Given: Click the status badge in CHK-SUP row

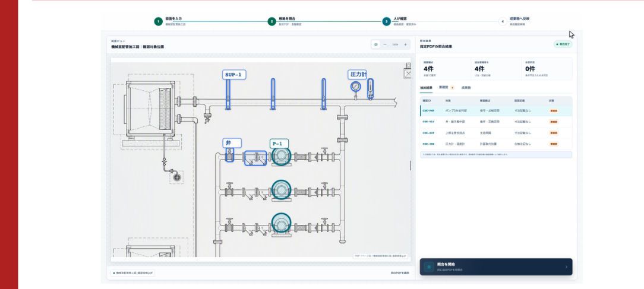Looking at the screenshot, I should pyautogui.click(x=554, y=133).
